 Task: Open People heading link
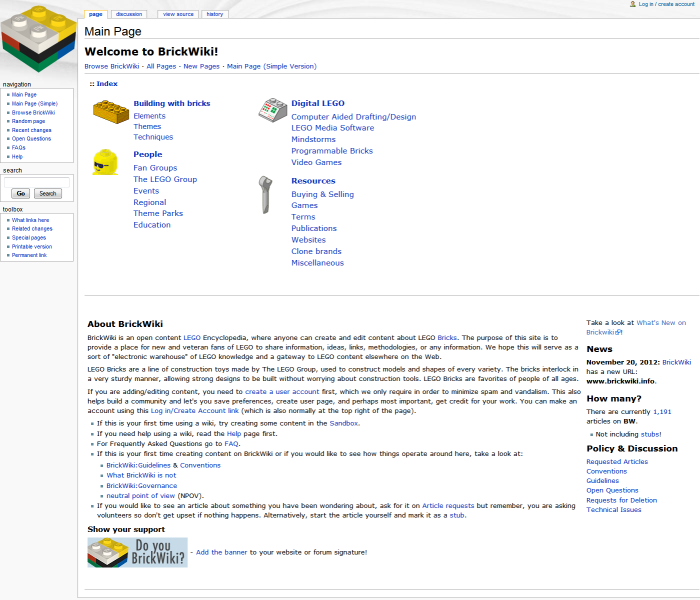[147, 154]
